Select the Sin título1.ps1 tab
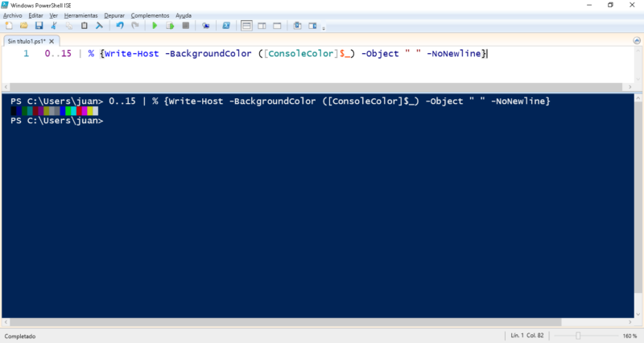 pyautogui.click(x=27, y=41)
